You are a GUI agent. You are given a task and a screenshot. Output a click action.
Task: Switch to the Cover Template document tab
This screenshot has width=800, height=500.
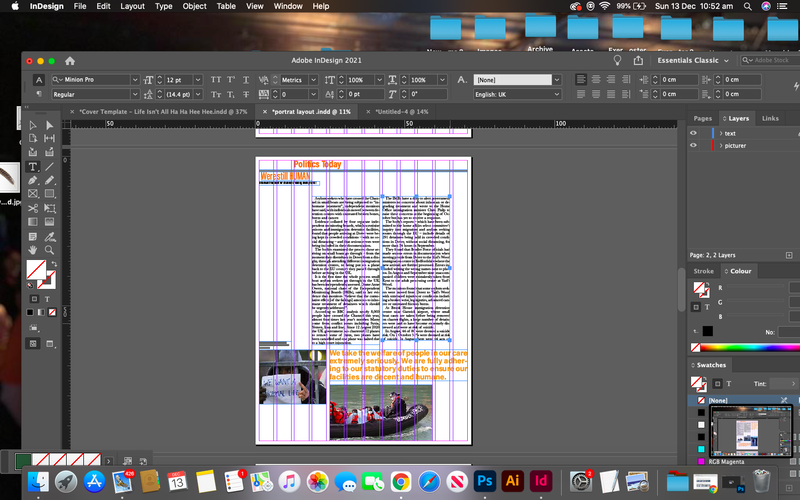click(x=164, y=112)
